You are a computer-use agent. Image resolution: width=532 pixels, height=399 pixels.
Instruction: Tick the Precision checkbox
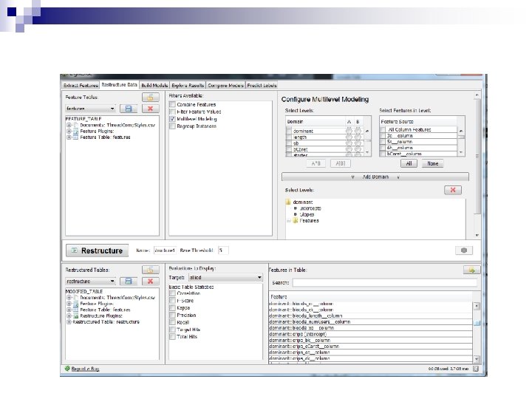point(172,316)
